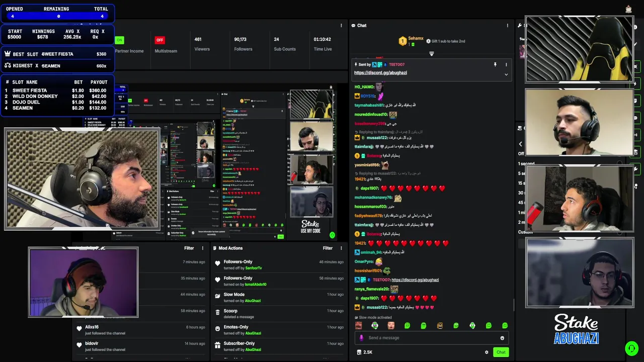
Task: Click username HG_HAMO in chat
Action: [364, 87]
